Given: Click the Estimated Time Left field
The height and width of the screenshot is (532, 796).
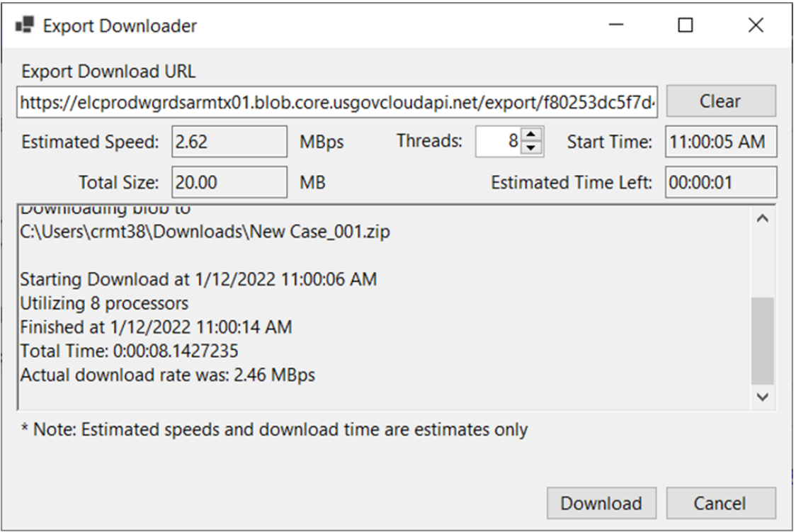Looking at the screenshot, I should [721, 182].
